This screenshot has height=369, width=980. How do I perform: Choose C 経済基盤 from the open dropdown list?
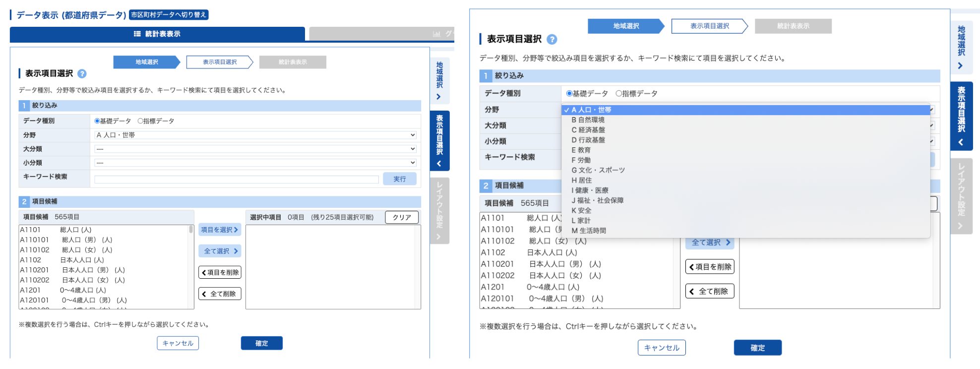click(588, 130)
